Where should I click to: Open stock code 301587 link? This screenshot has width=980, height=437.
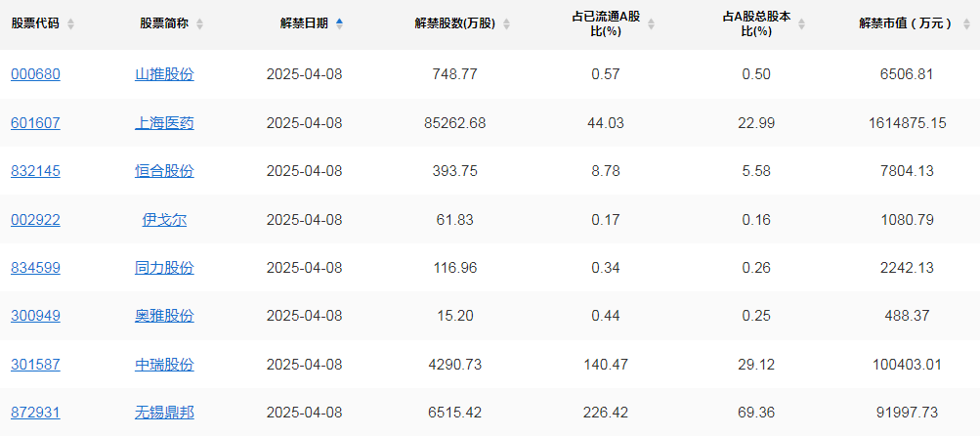(x=35, y=365)
